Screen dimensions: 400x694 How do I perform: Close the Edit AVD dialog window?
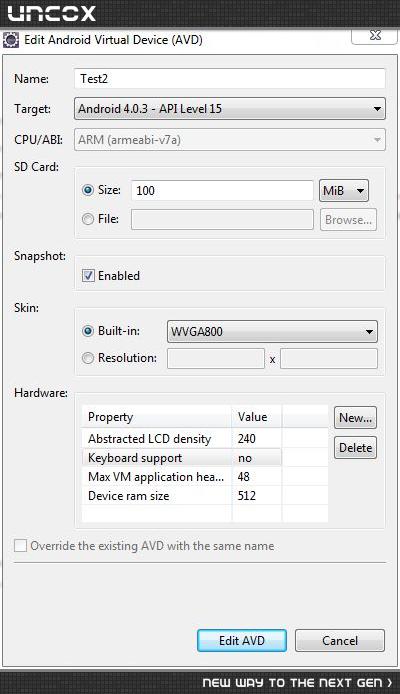pos(374,36)
